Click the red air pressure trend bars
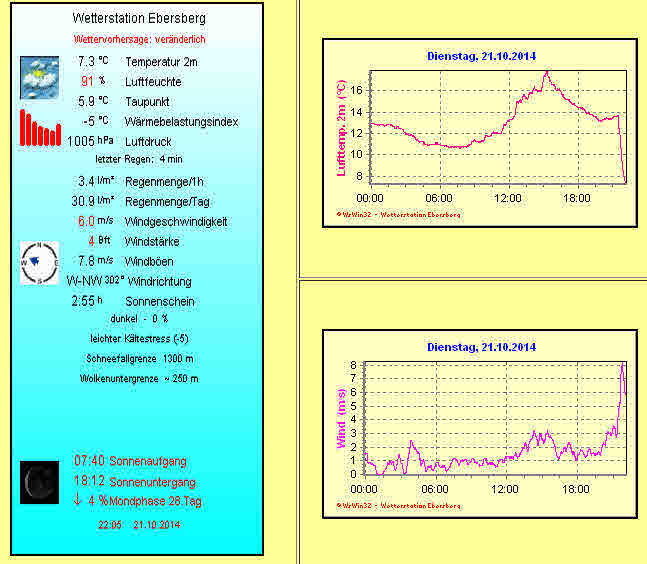 (41, 129)
